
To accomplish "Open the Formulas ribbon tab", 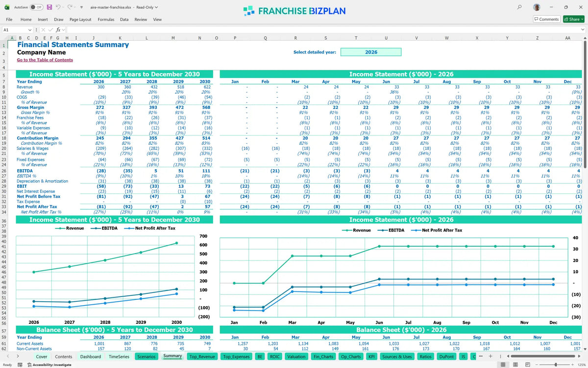I will 106,20.
